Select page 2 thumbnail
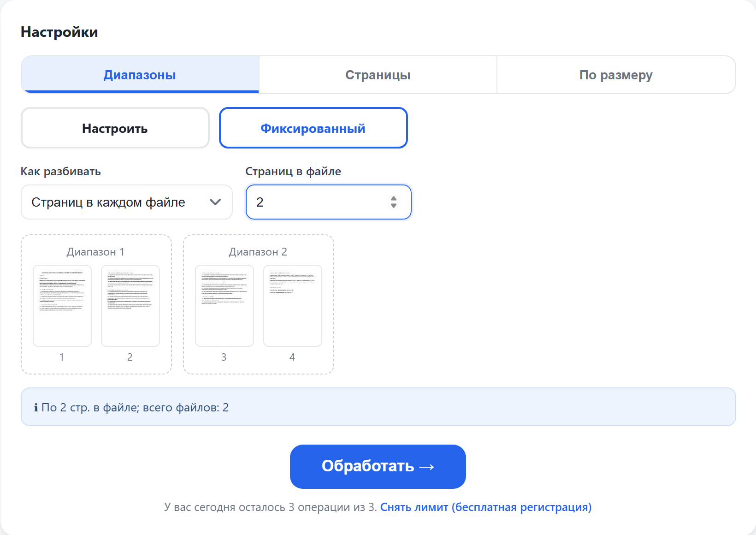Screen dimensions: 756x535 point(130,306)
